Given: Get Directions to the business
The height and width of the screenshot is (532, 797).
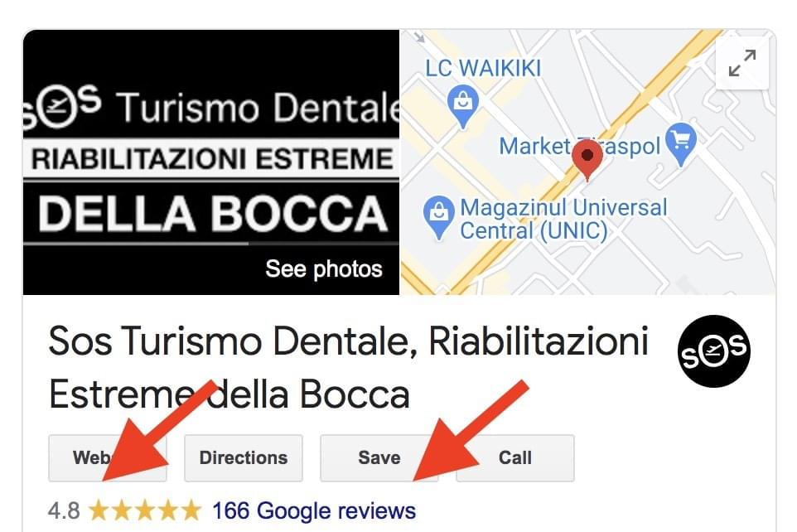Looking at the screenshot, I should coord(244,457).
